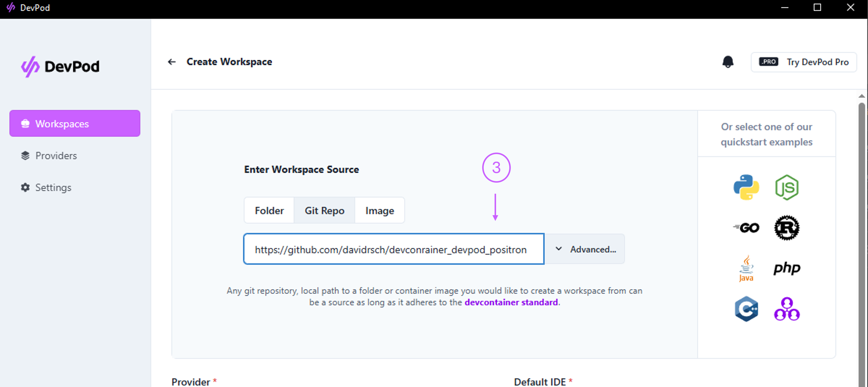Pick the C++ quickstart icon
Image resolution: width=868 pixels, height=387 pixels.
[746, 309]
